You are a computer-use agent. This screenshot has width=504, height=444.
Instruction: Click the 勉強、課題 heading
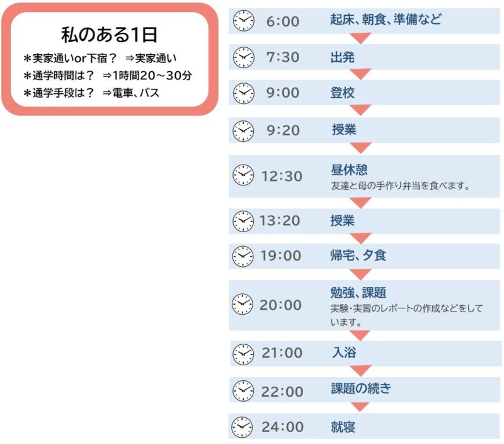(x=358, y=293)
